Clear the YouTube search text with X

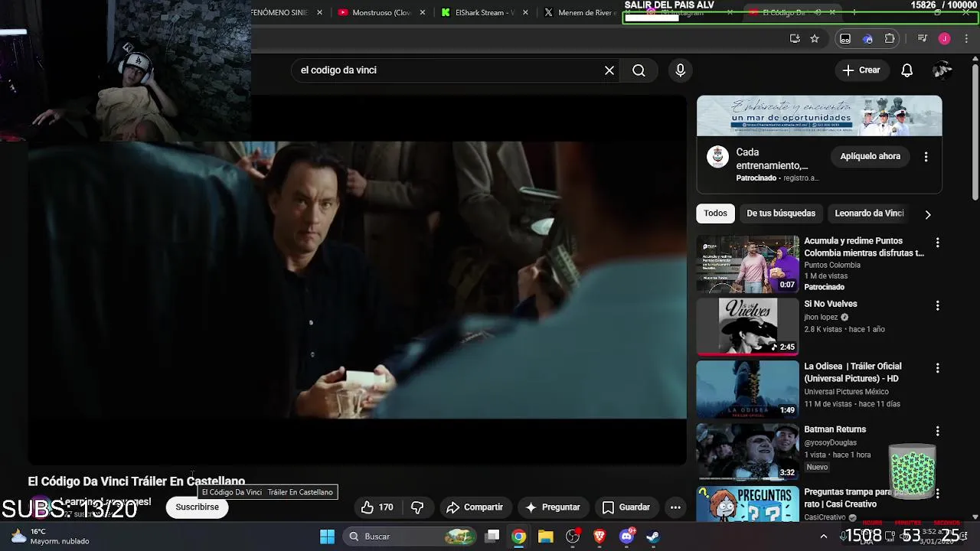(609, 70)
